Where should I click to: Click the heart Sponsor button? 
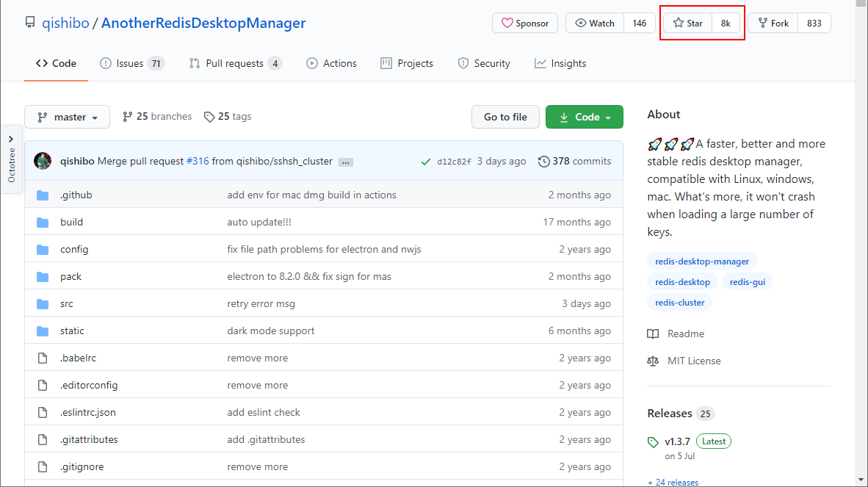pos(525,24)
